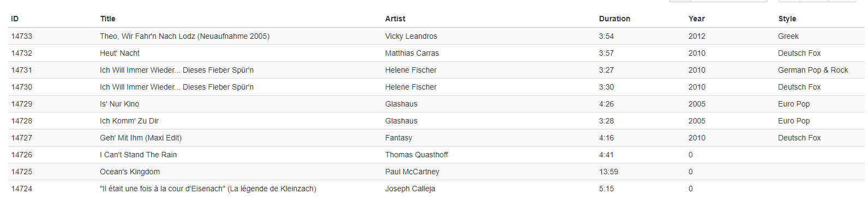Image resolution: width=868 pixels, height=206 pixels.
Task: Select artist Joseph Calleja
Action: point(410,189)
